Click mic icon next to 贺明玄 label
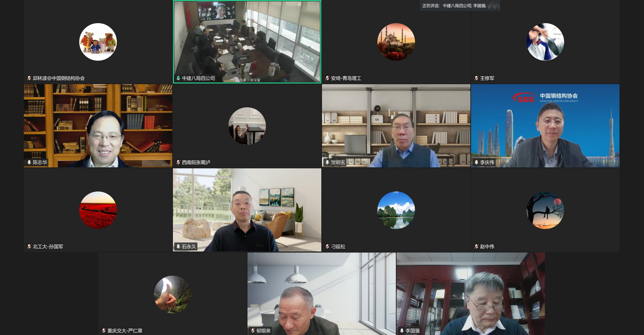The width and height of the screenshot is (644, 335). pyautogui.click(x=327, y=162)
